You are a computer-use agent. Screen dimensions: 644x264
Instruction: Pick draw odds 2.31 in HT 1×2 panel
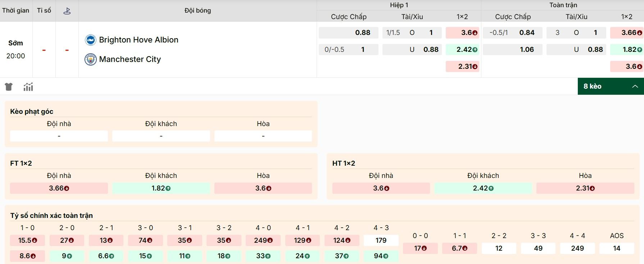(585, 188)
